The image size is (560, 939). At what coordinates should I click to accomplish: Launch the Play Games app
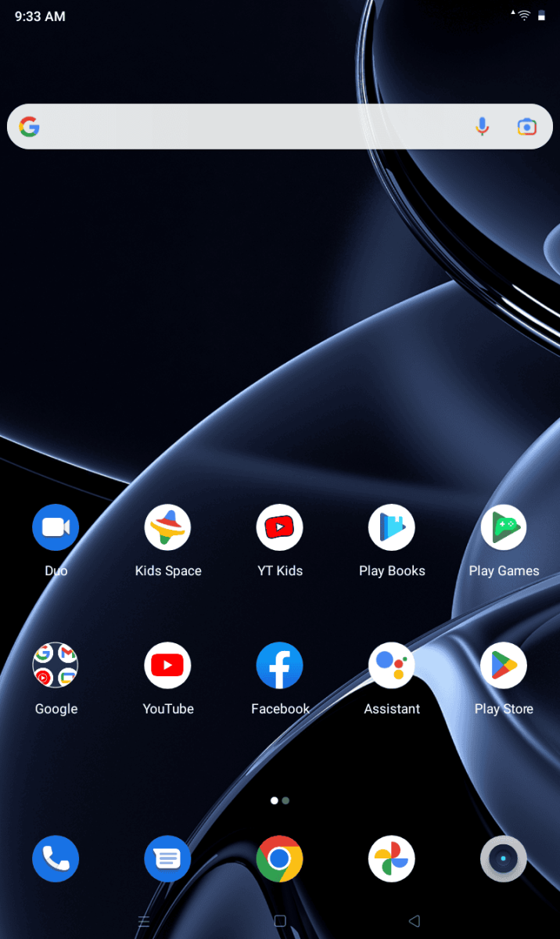504,527
